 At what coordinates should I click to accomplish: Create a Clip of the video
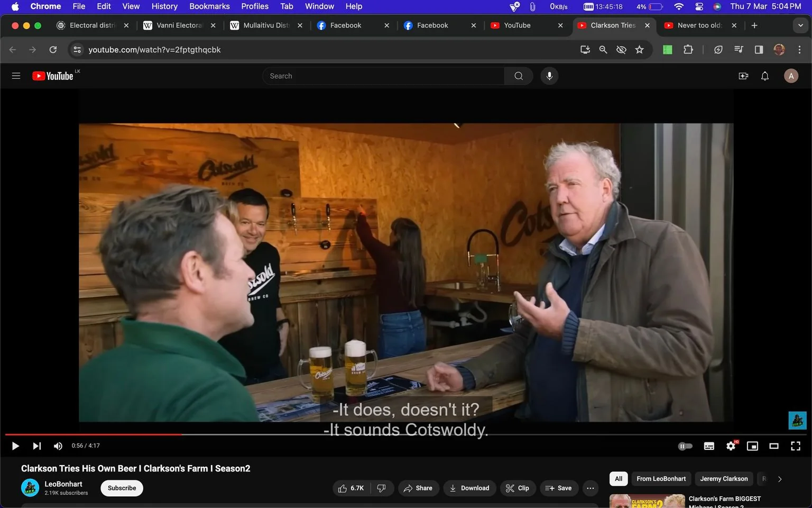pyautogui.click(x=518, y=488)
